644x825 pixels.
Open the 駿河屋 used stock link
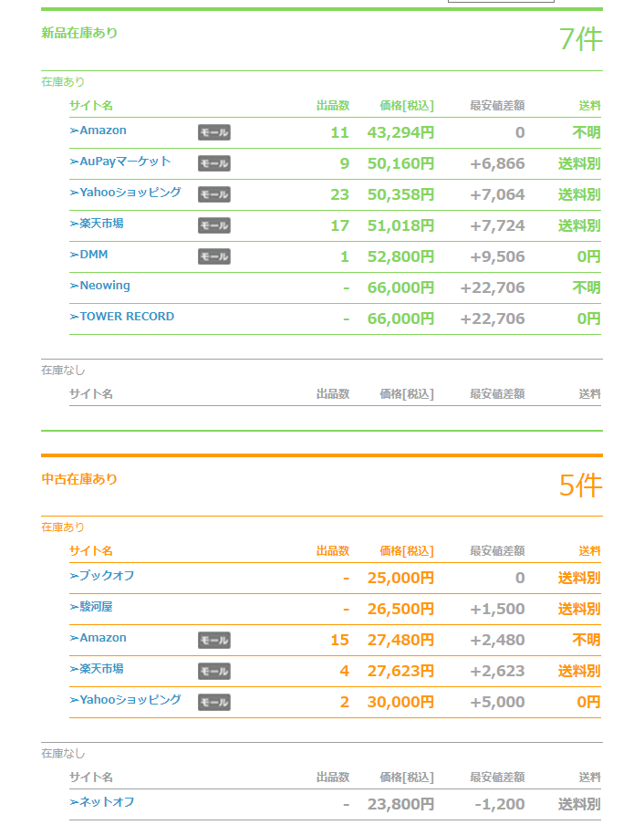(91, 607)
